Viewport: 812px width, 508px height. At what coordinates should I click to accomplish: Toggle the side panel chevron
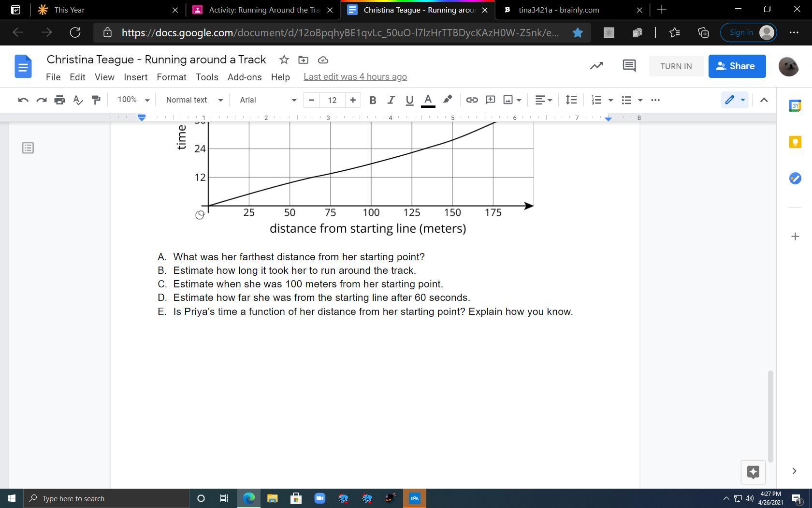794,471
